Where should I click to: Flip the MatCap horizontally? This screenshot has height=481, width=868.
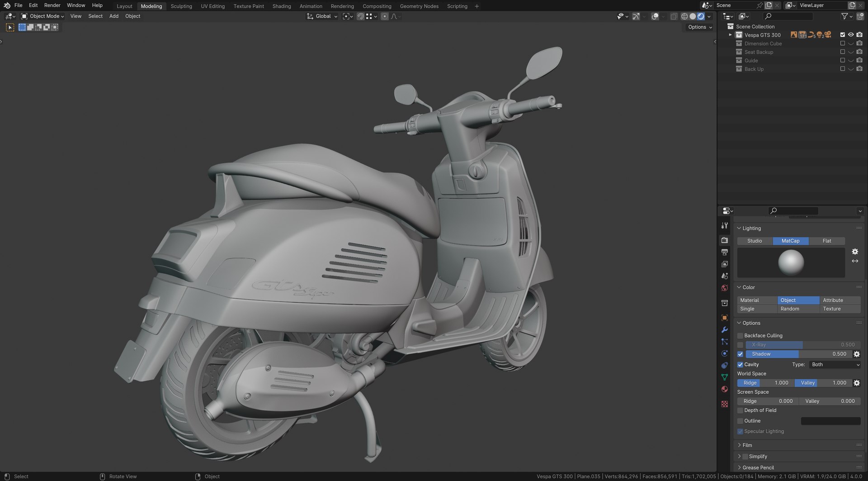point(855,261)
